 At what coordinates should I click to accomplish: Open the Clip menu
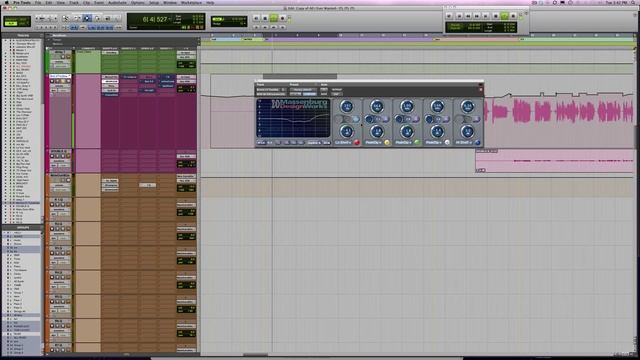(87, 2)
